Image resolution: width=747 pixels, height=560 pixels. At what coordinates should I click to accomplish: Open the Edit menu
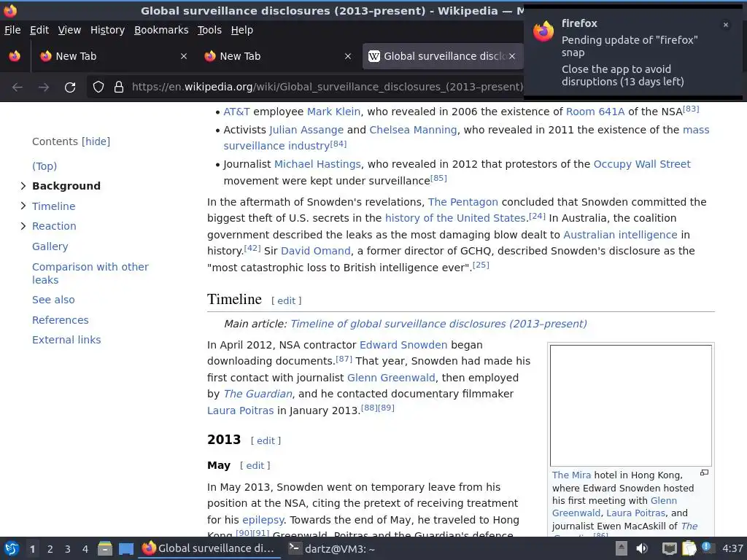click(x=39, y=30)
